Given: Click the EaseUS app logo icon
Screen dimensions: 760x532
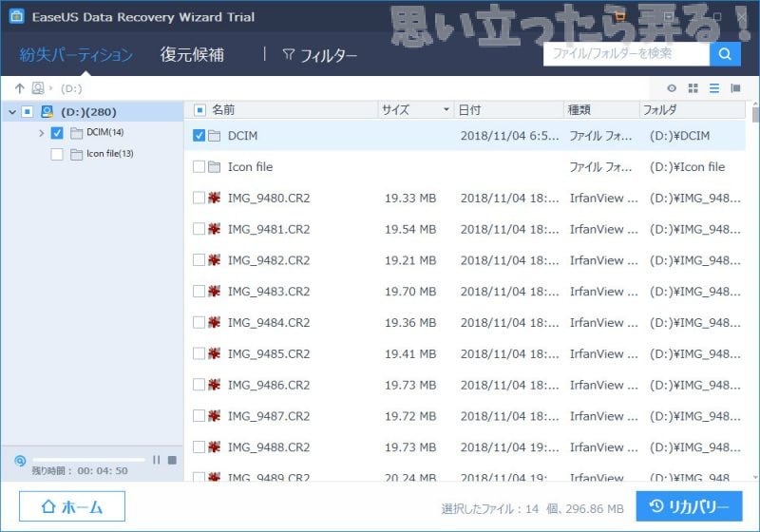Looking at the screenshot, I should point(16,16).
